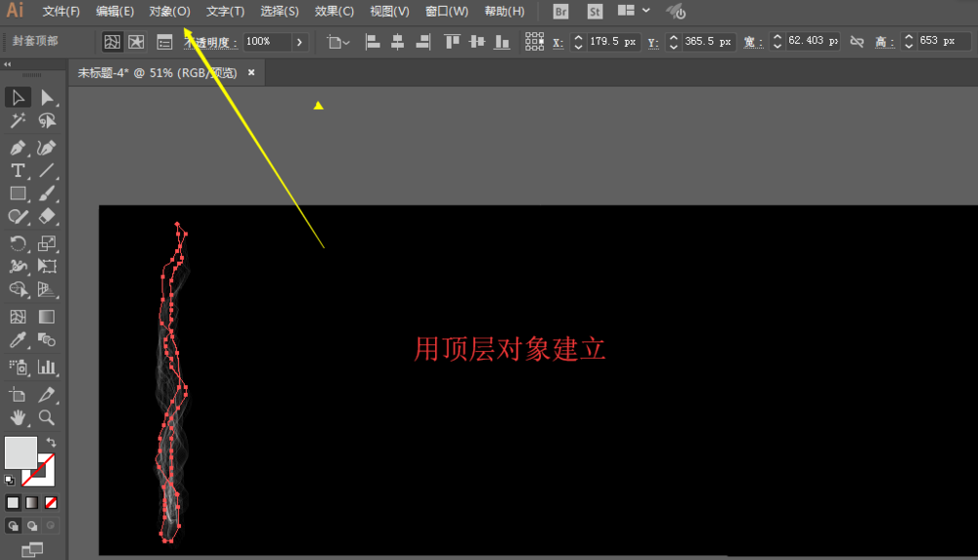Select the Curvature tool
The height and width of the screenshot is (560, 978).
pos(47,148)
